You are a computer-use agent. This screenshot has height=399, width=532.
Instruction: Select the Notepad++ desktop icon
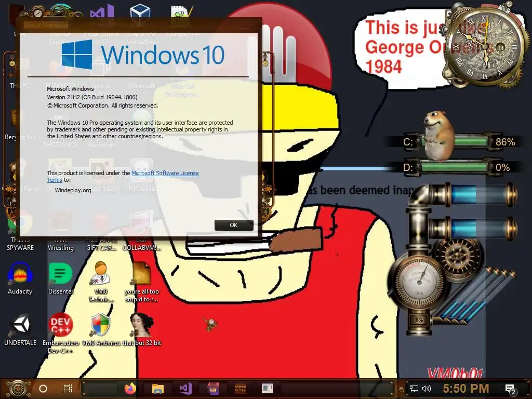point(181,21)
